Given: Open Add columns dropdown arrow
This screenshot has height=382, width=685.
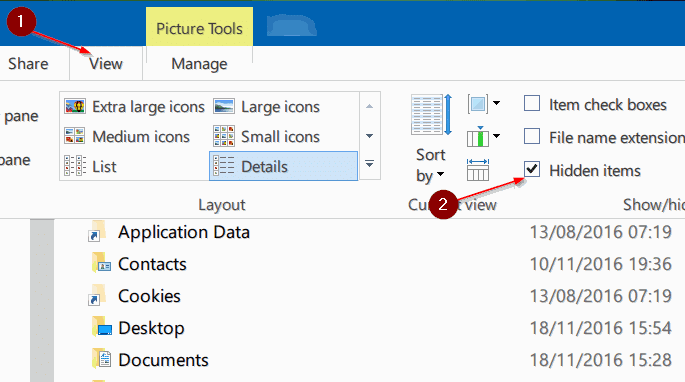Looking at the screenshot, I should point(496,136).
